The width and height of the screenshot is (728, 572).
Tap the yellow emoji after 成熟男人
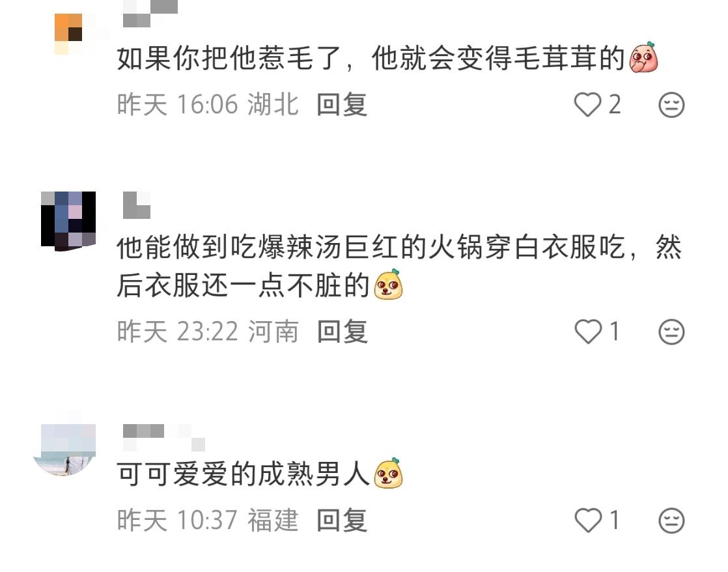(x=388, y=473)
